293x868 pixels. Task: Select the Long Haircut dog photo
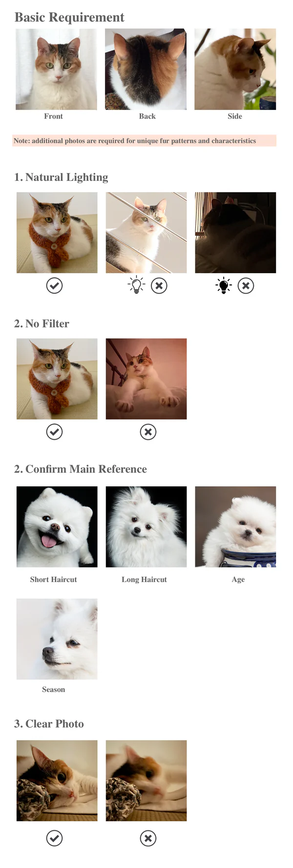click(146, 527)
